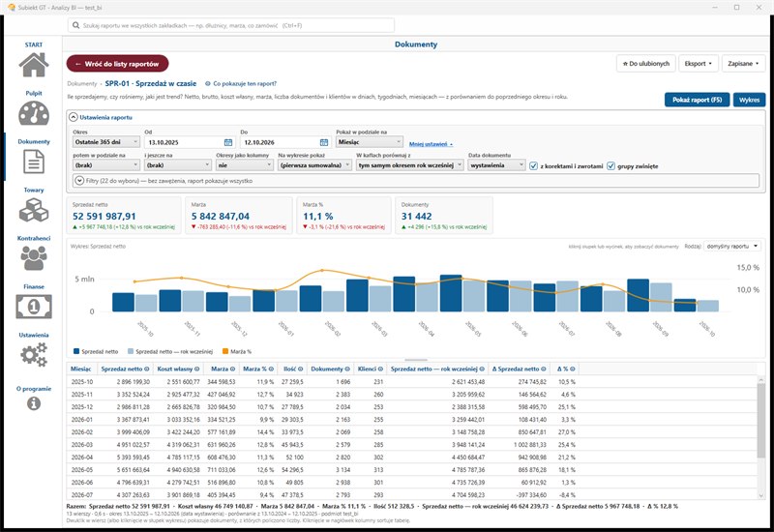The image size is (774, 532).
Task: Click the Sprzedaż netto tile 52 591 987,91
Action: pyautogui.click(x=124, y=216)
